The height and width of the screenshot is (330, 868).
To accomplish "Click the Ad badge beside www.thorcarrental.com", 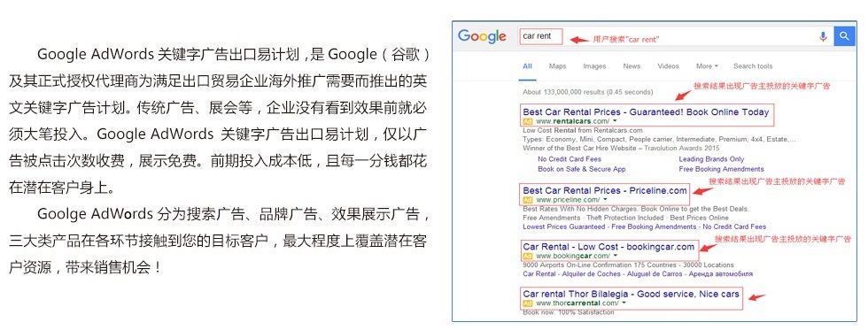I will 528,303.
